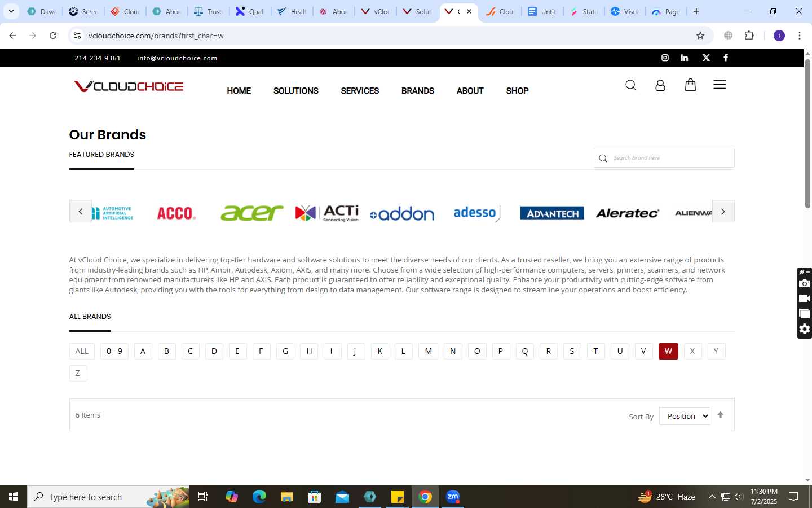Filter brands by letter A
The image size is (812, 508).
pyautogui.click(x=143, y=351)
